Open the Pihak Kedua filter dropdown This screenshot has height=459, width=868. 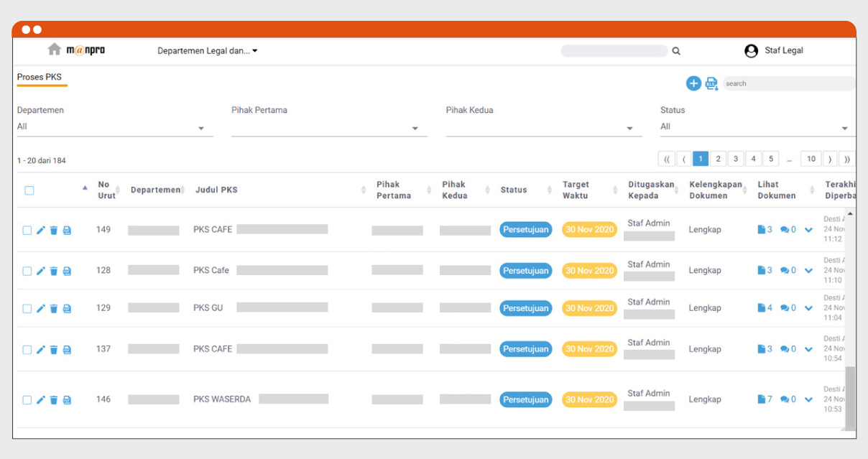544,127
